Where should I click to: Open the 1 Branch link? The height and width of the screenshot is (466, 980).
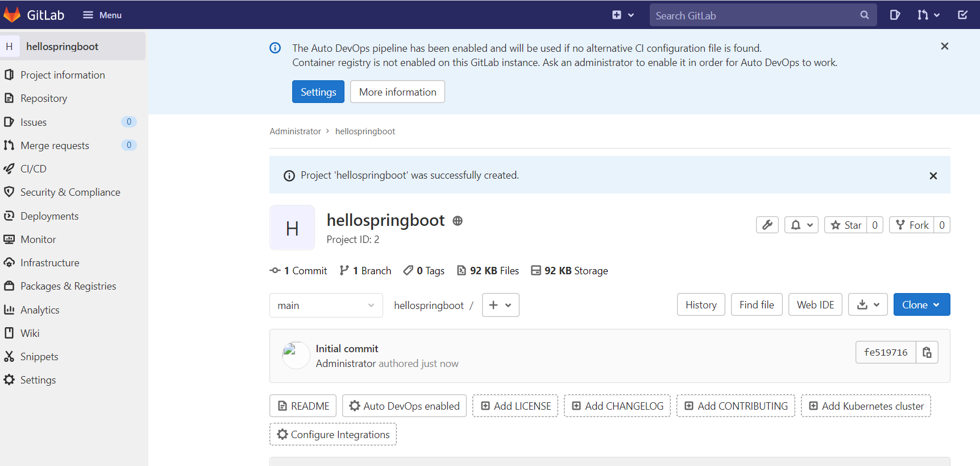pyautogui.click(x=366, y=271)
